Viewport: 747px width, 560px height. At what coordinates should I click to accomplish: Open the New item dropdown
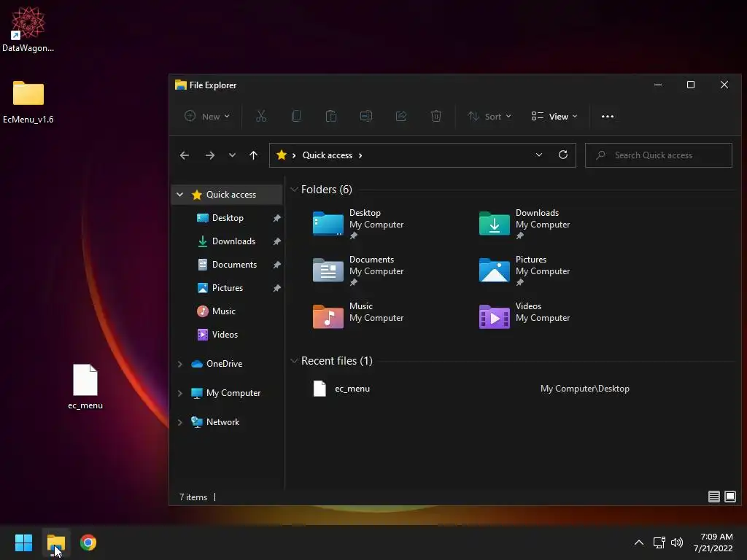[207, 116]
